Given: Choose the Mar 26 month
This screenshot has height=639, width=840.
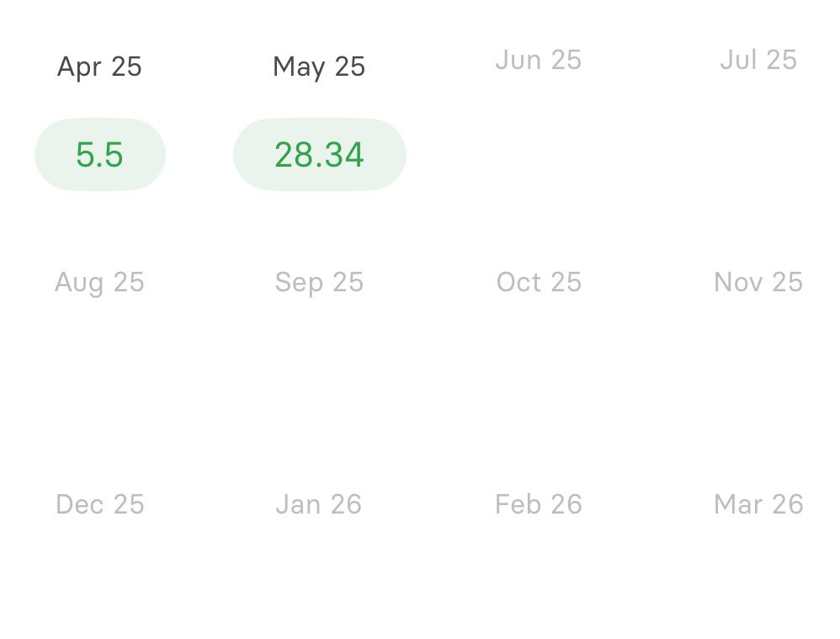Looking at the screenshot, I should [758, 504].
